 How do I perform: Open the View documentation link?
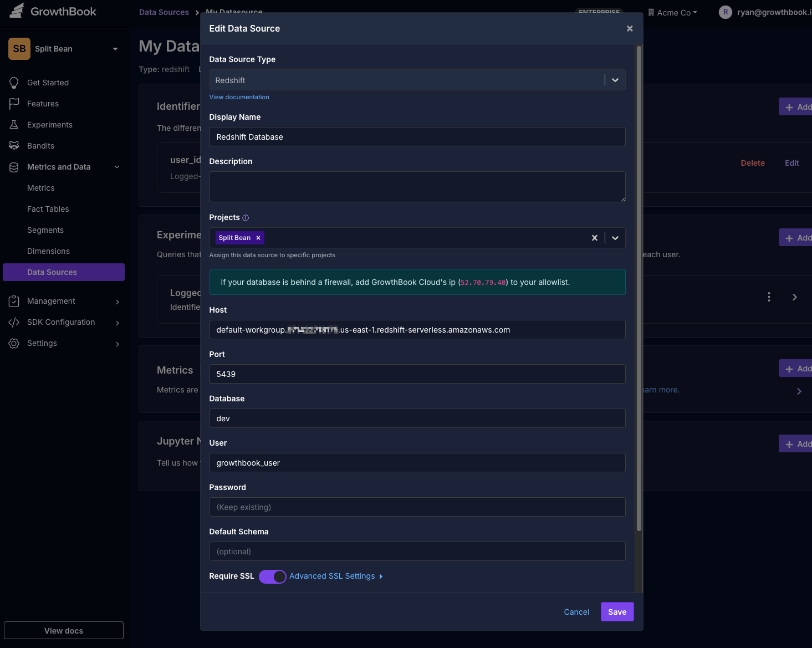[x=239, y=97]
